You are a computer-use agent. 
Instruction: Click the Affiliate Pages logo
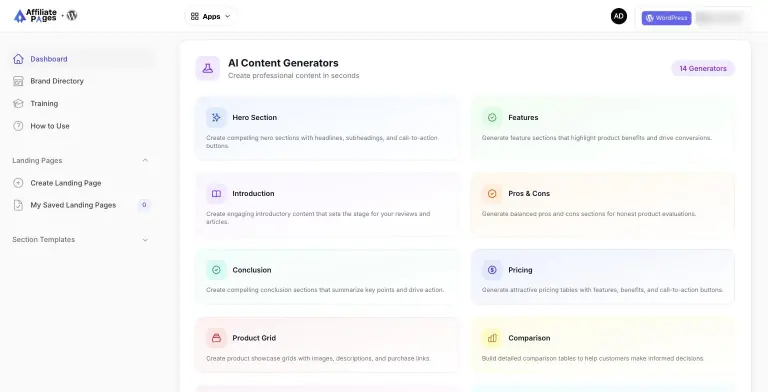(35, 16)
